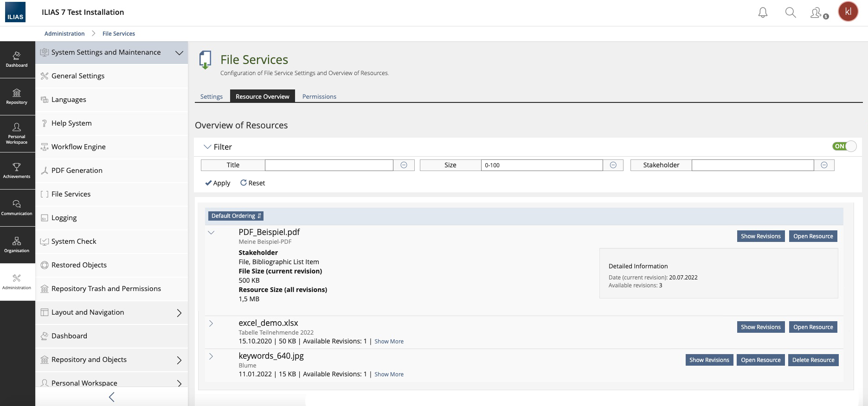The width and height of the screenshot is (868, 406).
Task: Open the Communication sidebar icon
Action: coord(17,208)
